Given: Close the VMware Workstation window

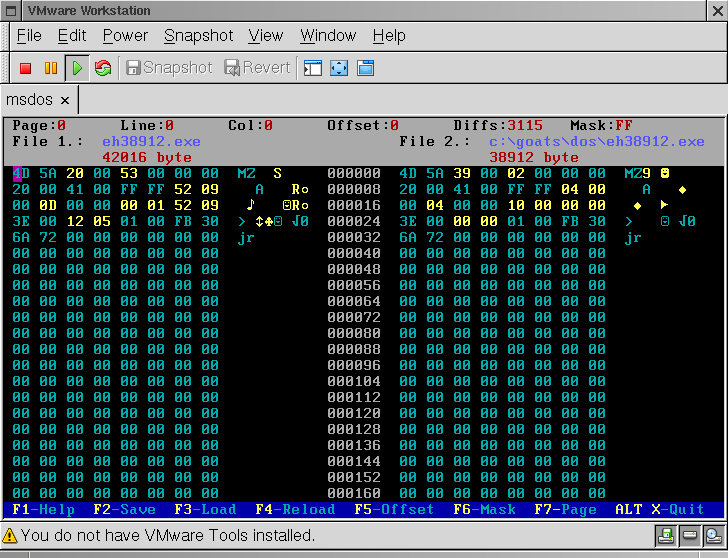Looking at the screenshot, I should pos(717,11).
